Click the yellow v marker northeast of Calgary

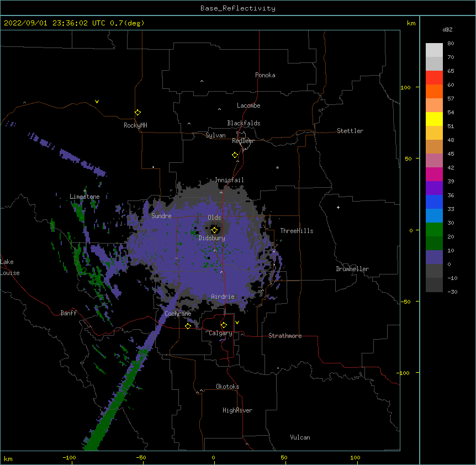[237, 323]
